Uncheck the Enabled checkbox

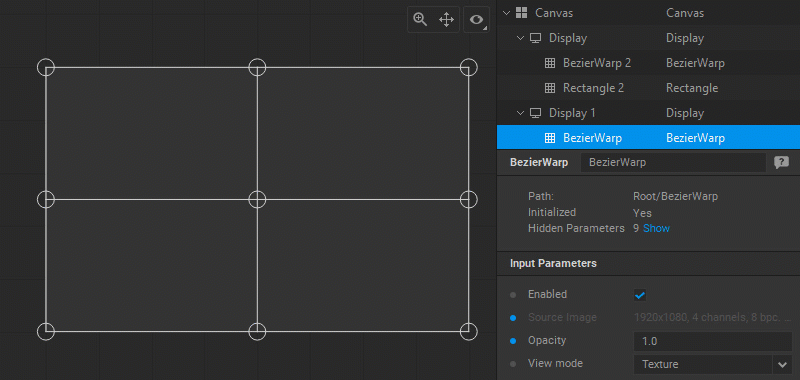[639, 295]
